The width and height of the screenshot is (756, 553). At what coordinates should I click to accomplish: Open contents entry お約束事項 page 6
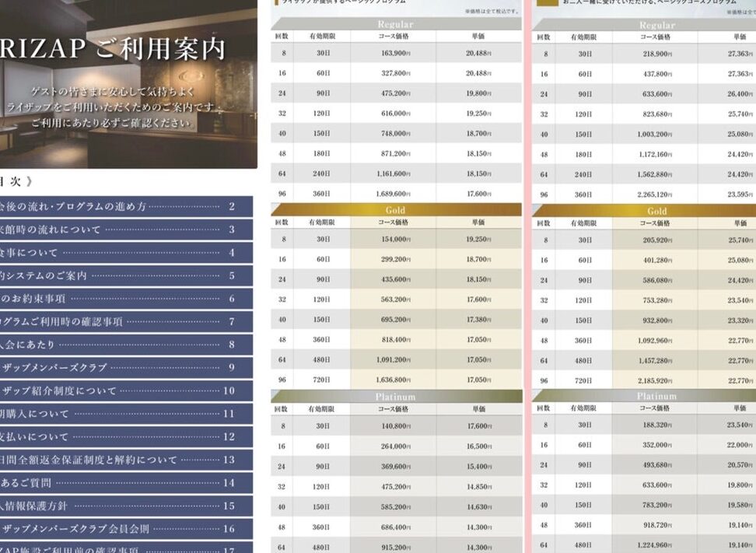(x=126, y=299)
